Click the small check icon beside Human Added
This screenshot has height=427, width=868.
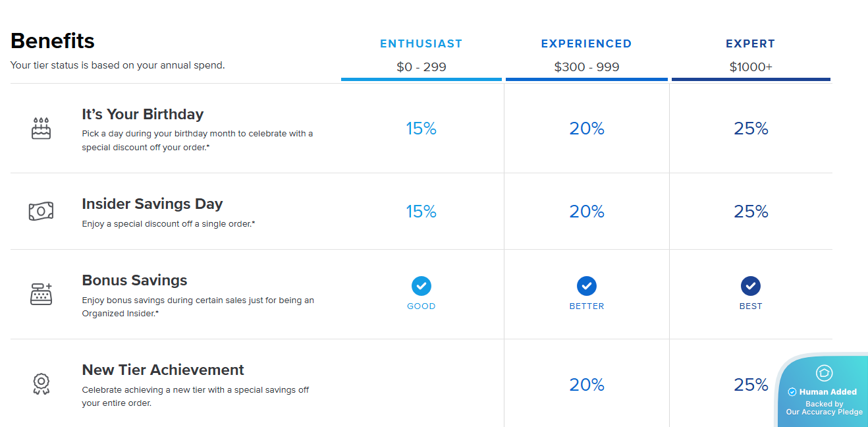click(792, 392)
